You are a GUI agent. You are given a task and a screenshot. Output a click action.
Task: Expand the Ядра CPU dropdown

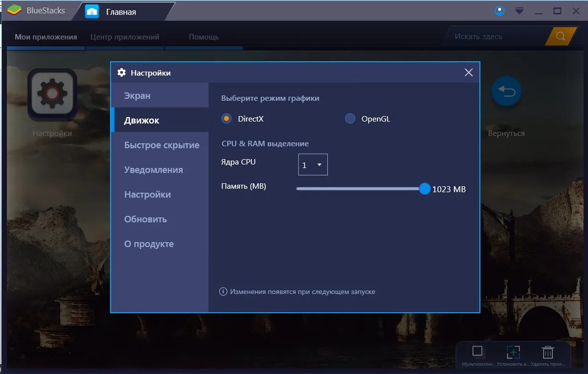pos(313,165)
